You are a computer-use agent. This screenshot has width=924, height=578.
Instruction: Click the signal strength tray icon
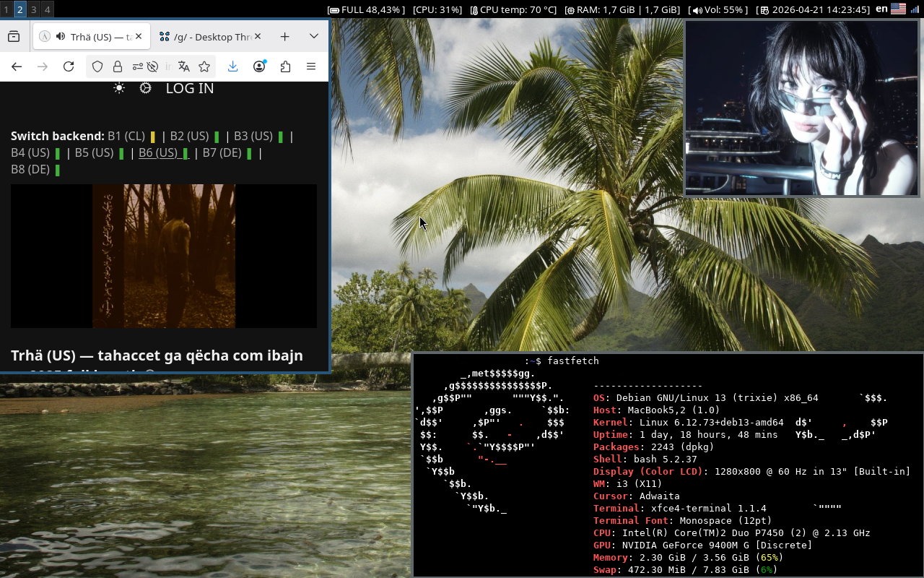coord(915,9)
